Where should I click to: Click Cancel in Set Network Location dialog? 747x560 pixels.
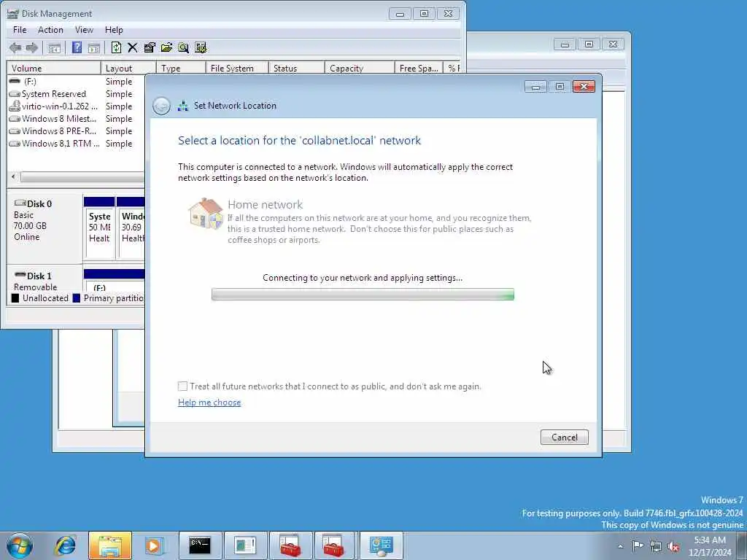click(564, 437)
